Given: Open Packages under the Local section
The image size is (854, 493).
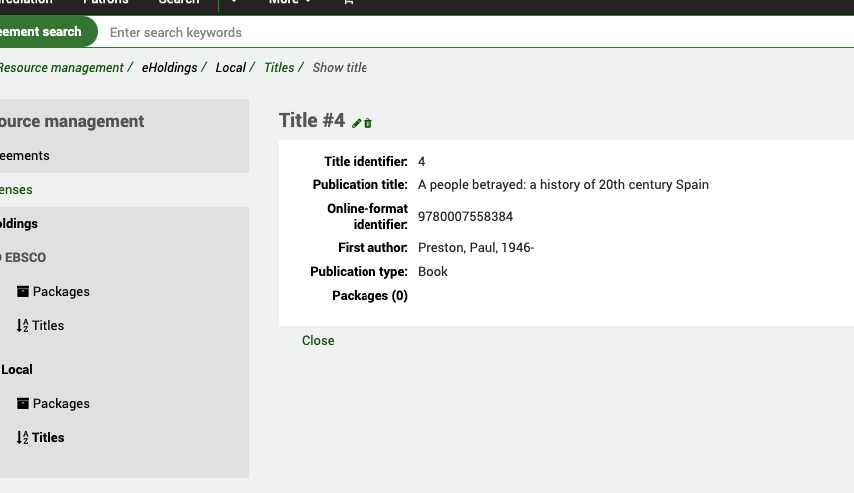Looking at the screenshot, I should pyautogui.click(x=60, y=404).
